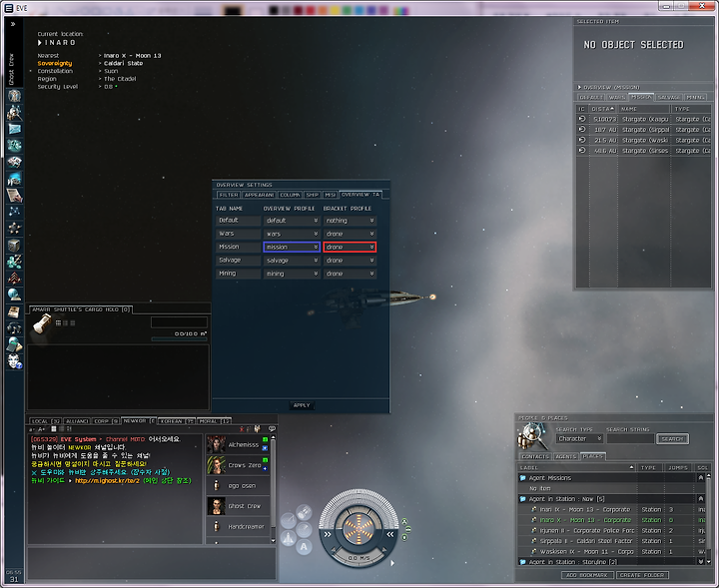
Task: Switch to Column tab in Overview Settings
Action: coord(290,195)
